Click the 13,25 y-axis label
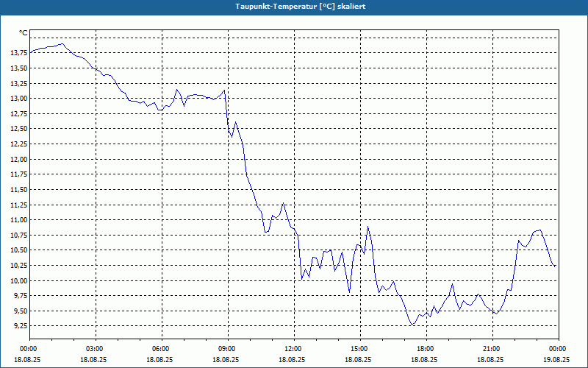588x368 pixels. tap(19, 83)
